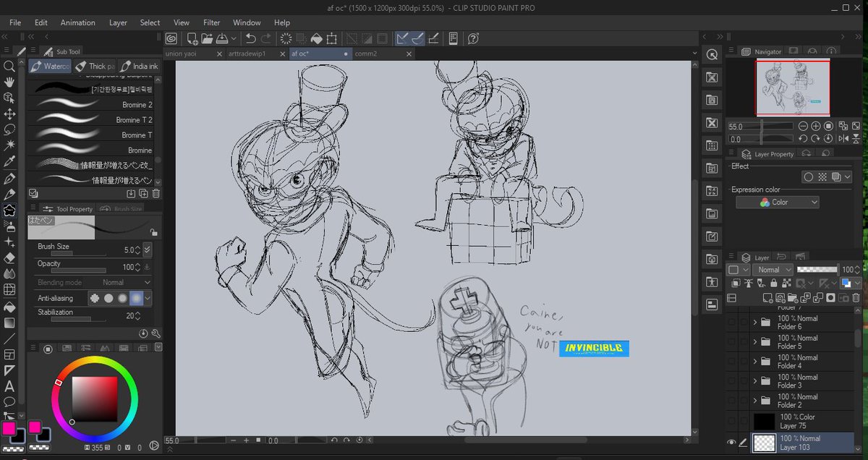The height and width of the screenshot is (460, 868).
Task: Open the Filter menu
Action: [x=211, y=22]
